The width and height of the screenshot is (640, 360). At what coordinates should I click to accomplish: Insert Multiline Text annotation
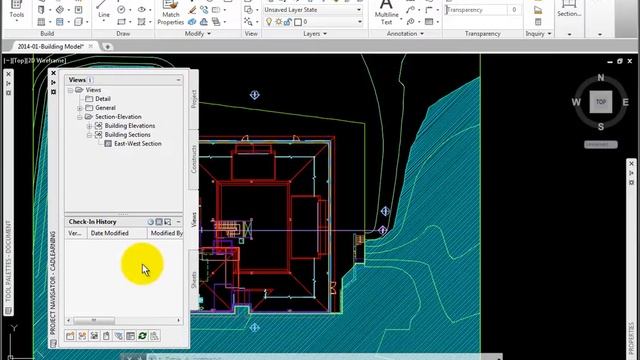(386, 13)
